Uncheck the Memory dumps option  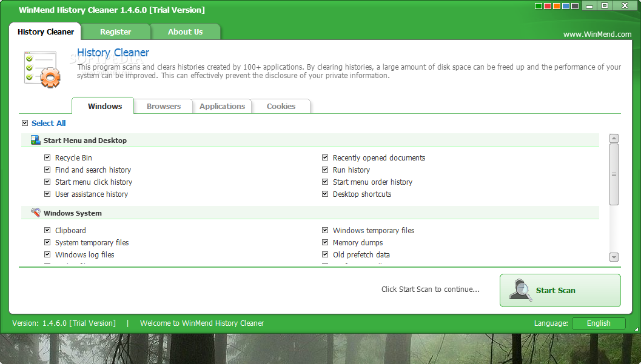coord(325,242)
